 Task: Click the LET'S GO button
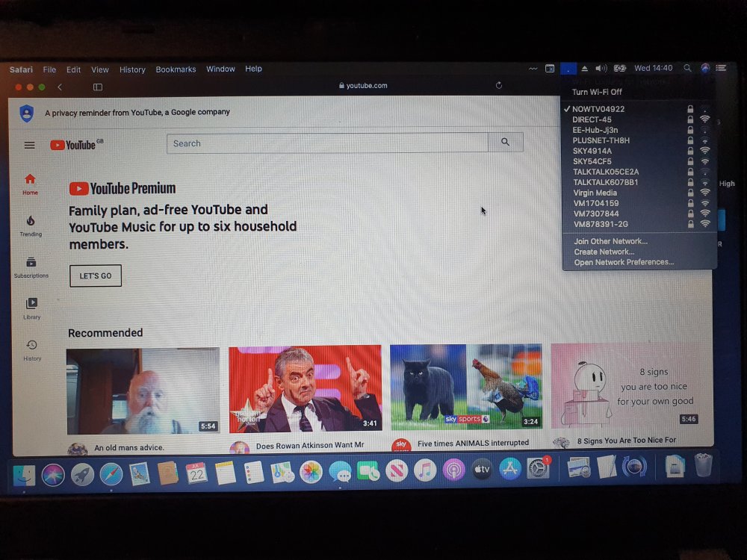tap(96, 276)
